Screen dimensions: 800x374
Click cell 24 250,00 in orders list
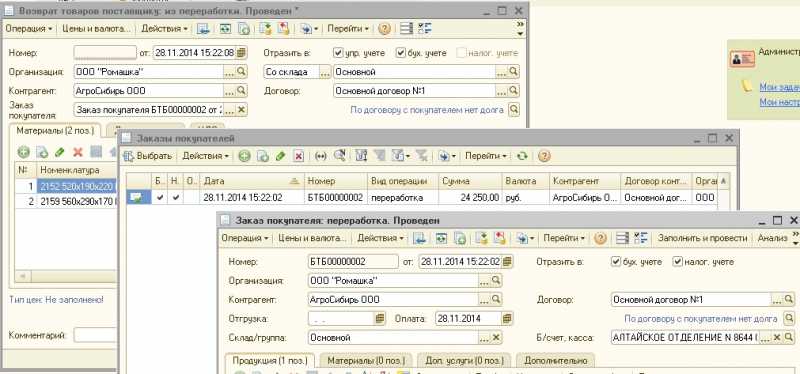coord(470,197)
